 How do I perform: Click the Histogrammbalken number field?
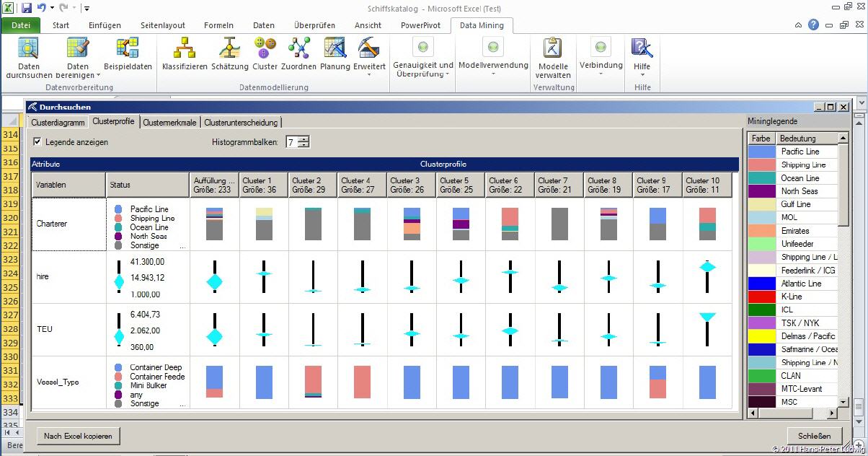[x=291, y=142]
